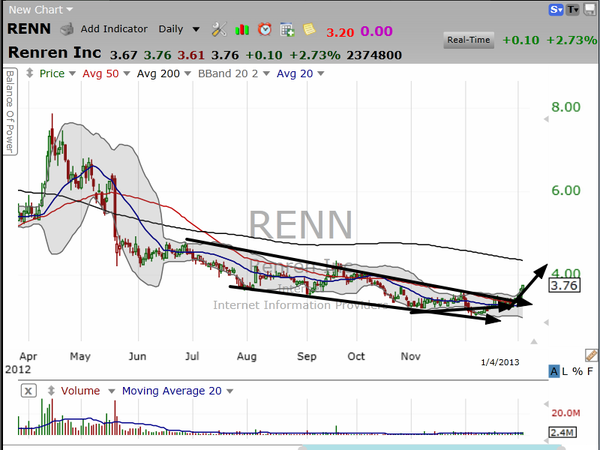Viewport: 600px width, 450px height.
Task: Click the triangle marker atop the volume scale
Action: coord(546,404)
